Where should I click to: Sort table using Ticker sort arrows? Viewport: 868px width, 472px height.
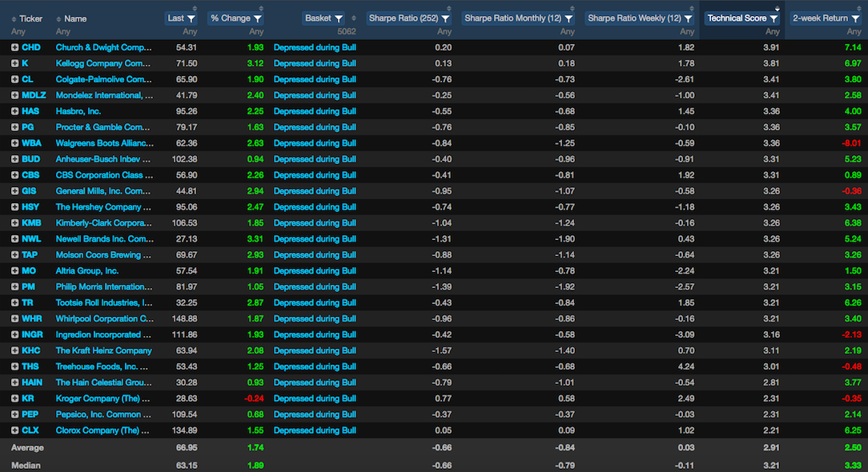pyautogui.click(x=14, y=19)
